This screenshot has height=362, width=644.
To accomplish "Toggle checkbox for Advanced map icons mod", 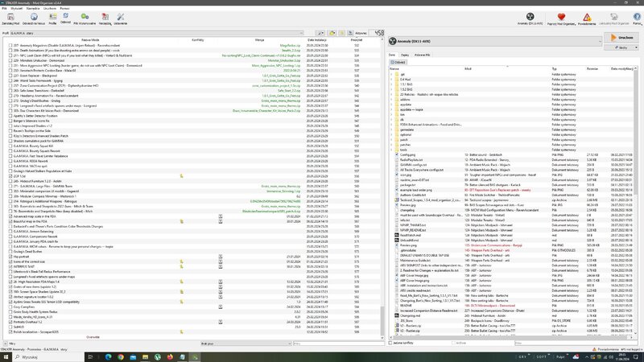I will pos(10,216).
